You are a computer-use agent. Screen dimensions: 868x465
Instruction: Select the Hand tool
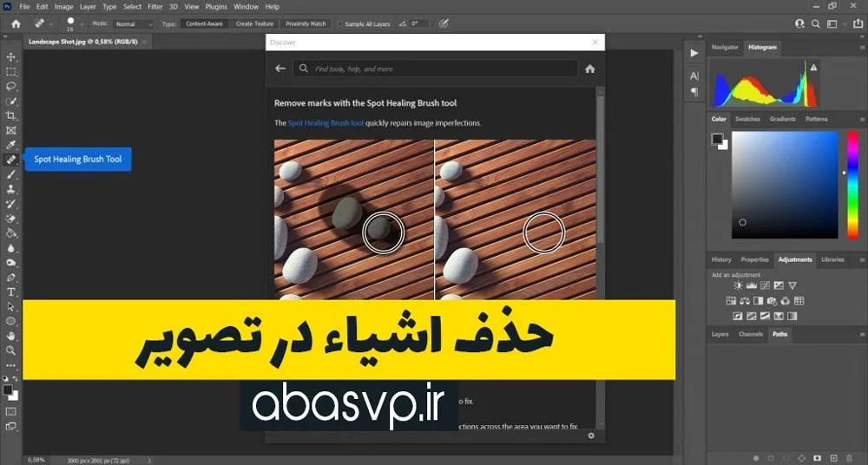point(10,336)
